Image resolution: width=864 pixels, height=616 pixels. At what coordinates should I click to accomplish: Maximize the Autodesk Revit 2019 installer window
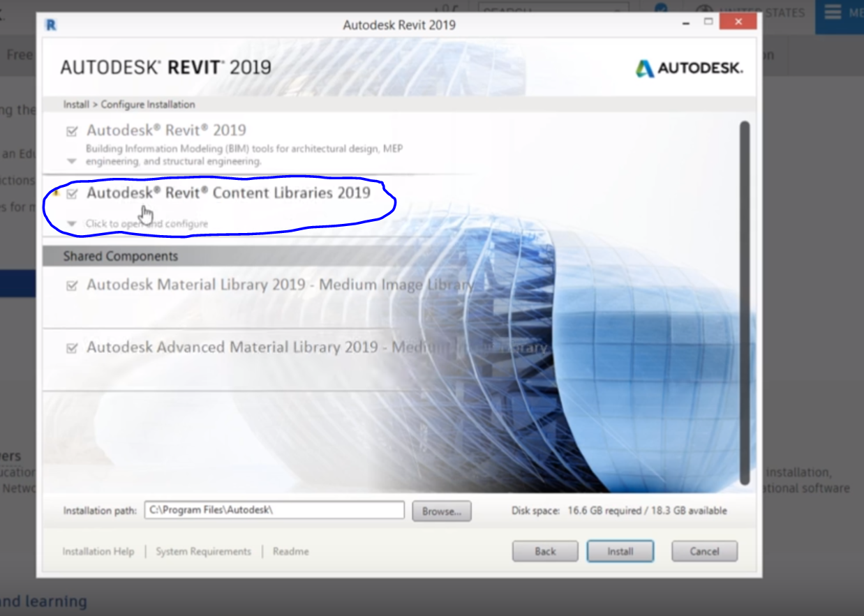(x=708, y=22)
